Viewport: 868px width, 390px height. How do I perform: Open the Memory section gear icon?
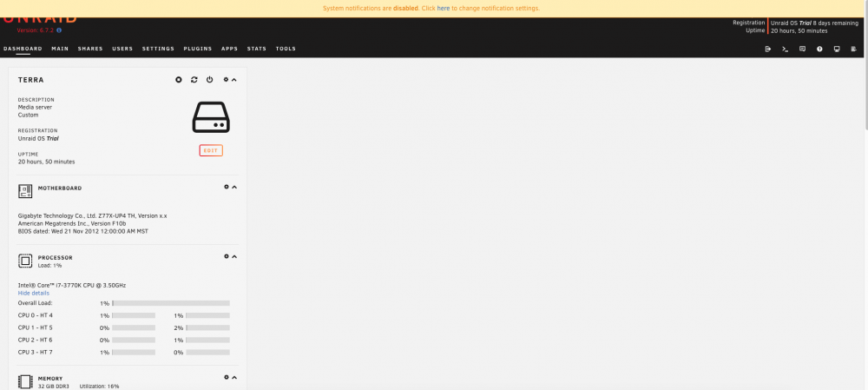pyautogui.click(x=227, y=377)
